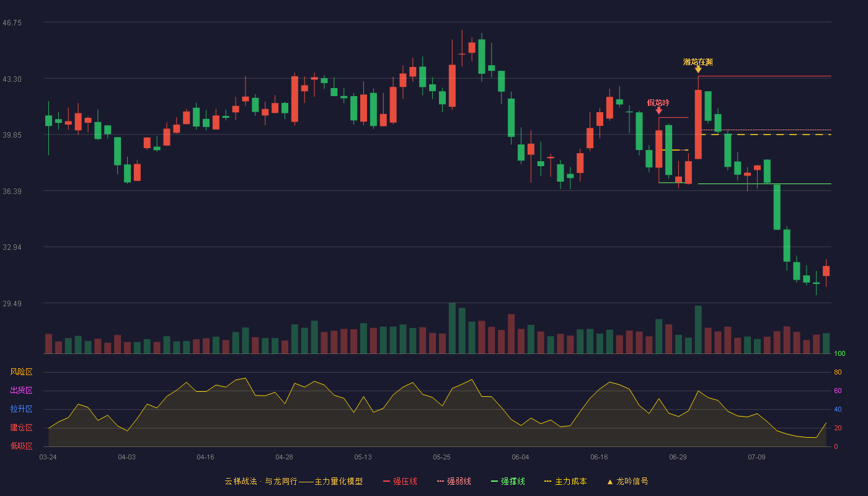Click the last red candlestick on the right
The height and width of the screenshot is (496, 868).
pos(826,271)
